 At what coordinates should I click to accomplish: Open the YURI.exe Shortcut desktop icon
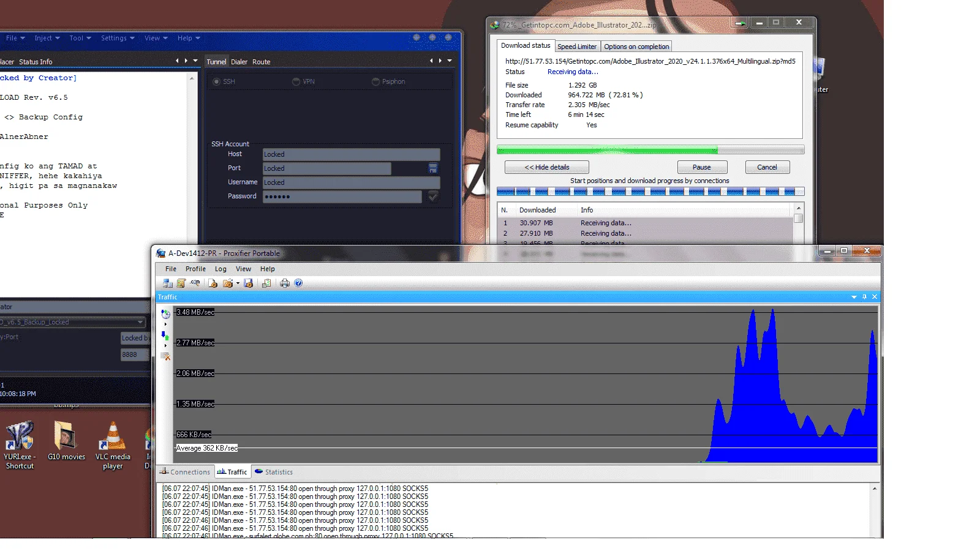coord(20,446)
